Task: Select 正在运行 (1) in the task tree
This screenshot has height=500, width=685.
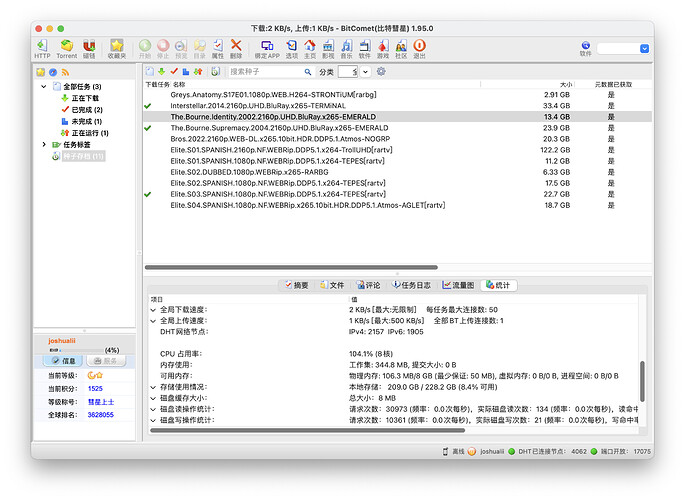Action: [x=85, y=133]
